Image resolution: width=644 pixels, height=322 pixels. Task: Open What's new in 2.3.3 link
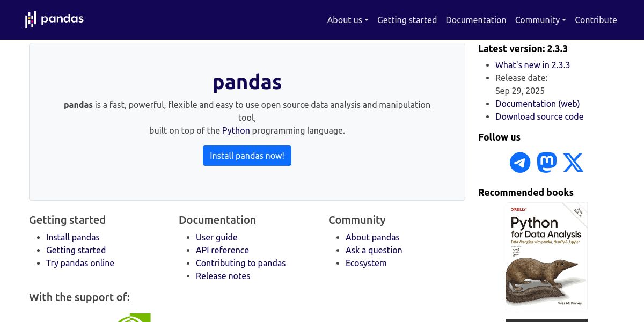pos(532,65)
